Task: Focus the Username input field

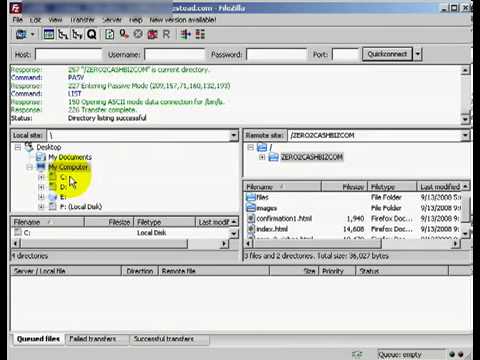Action: point(174,54)
